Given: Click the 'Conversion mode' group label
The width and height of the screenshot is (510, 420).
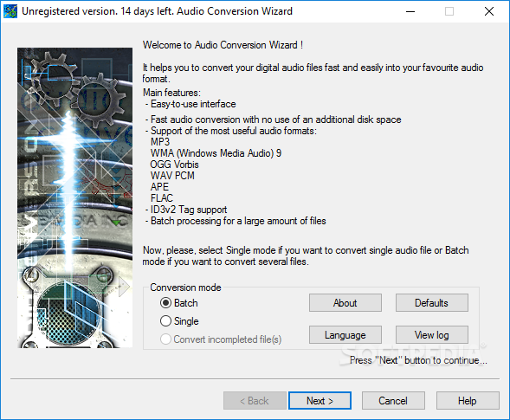Looking at the screenshot, I should coord(185,288).
